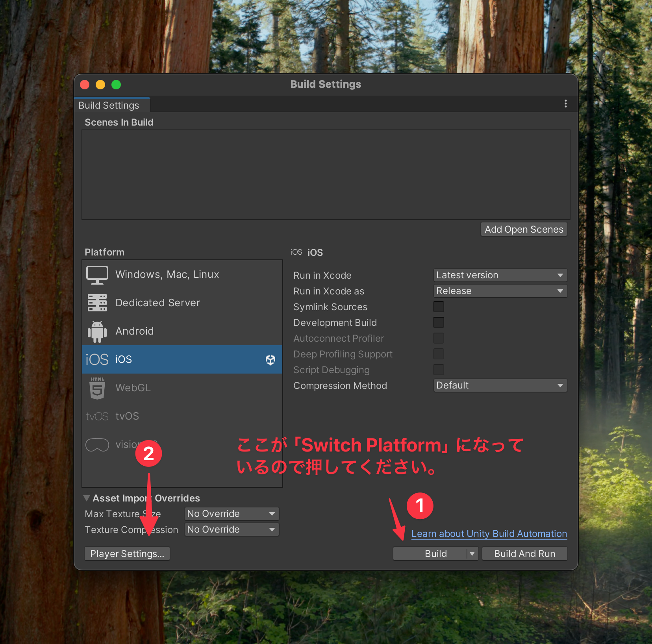
Task: Enable the Development Build checkbox
Action: [x=439, y=322]
